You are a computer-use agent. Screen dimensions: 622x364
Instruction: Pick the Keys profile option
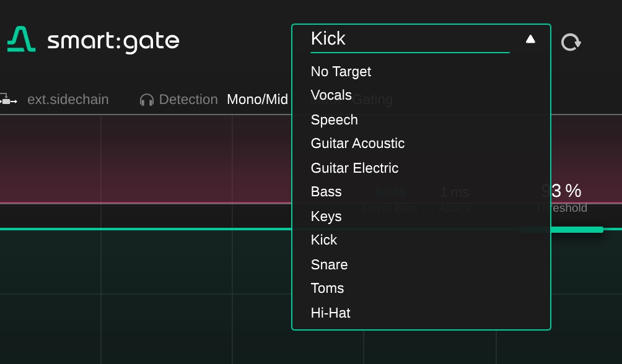click(x=326, y=216)
